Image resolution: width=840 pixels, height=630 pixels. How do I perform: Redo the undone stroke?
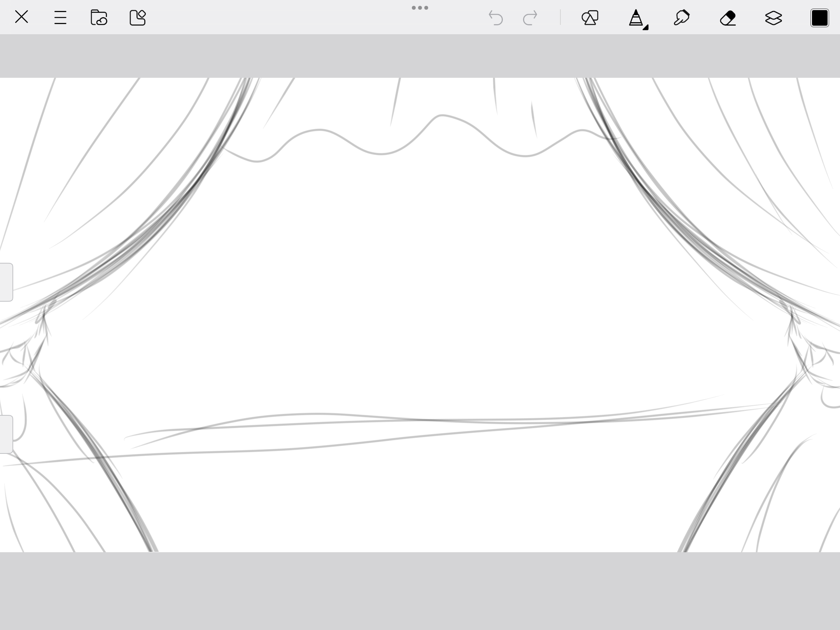pyautogui.click(x=530, y=18)
